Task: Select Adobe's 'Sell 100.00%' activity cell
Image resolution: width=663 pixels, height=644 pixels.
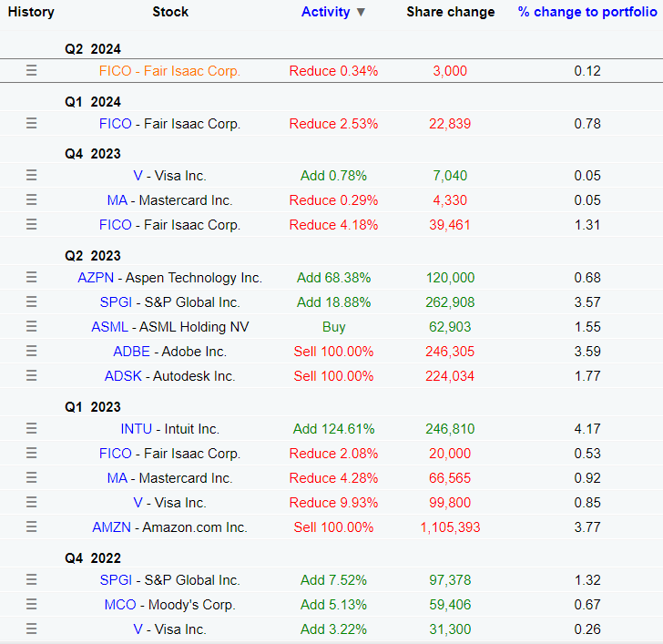Action: (333, 351)
